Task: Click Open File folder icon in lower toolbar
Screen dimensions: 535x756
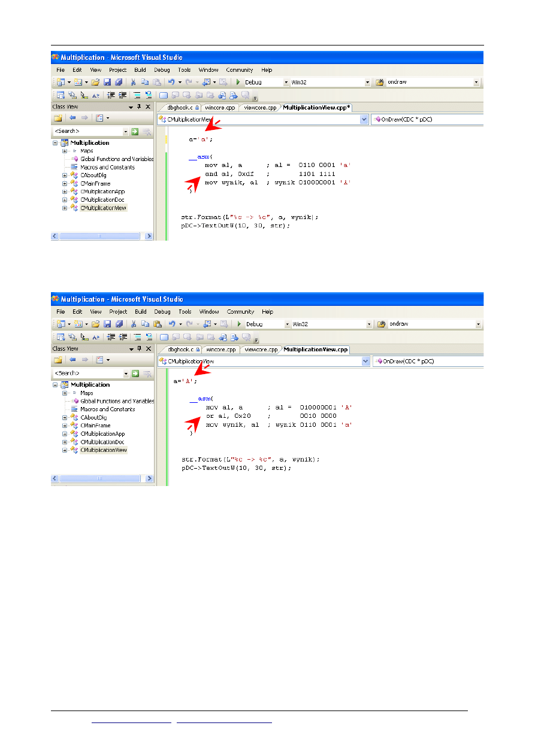Action: tap(96, 324)
